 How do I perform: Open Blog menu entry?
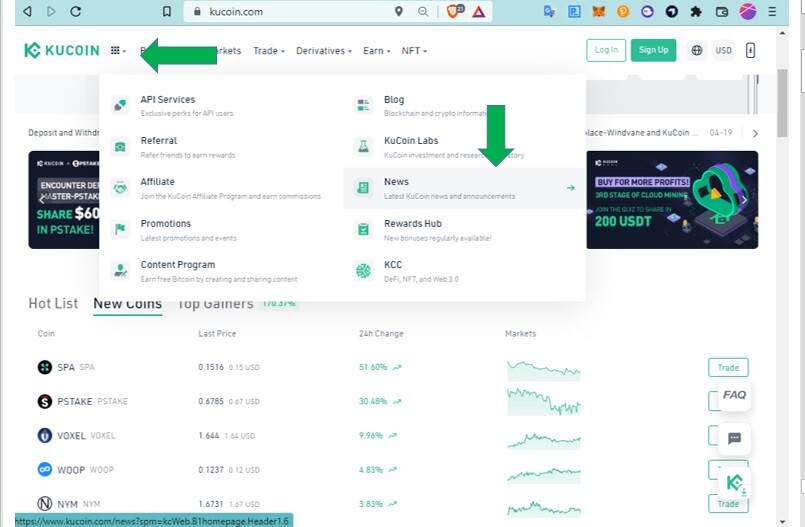coord(464,106)
